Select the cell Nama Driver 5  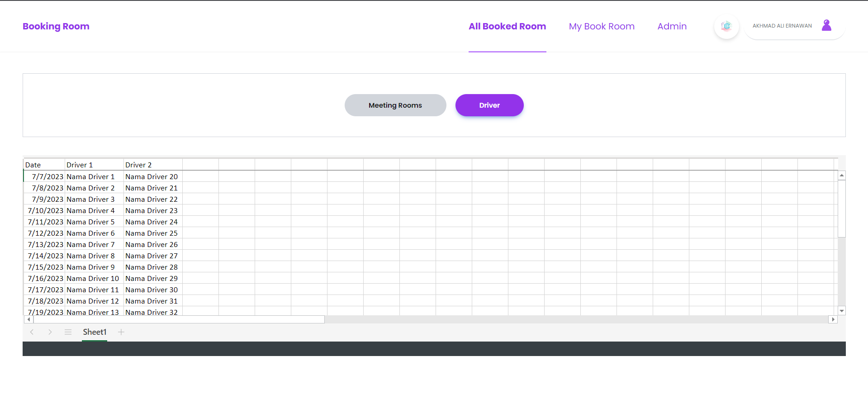click(x=94, y=222)
